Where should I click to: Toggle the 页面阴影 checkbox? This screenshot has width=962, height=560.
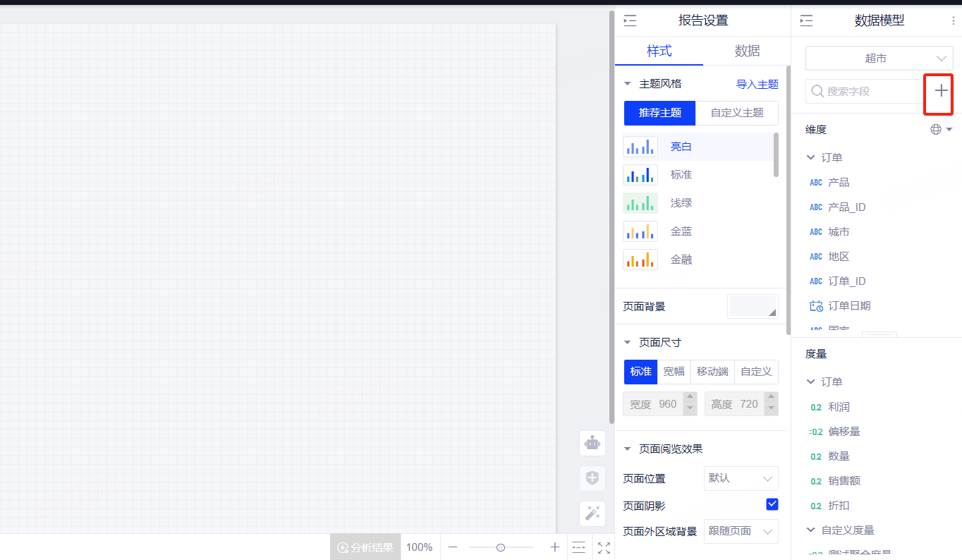pyautogui.click(x=772, y=504)
